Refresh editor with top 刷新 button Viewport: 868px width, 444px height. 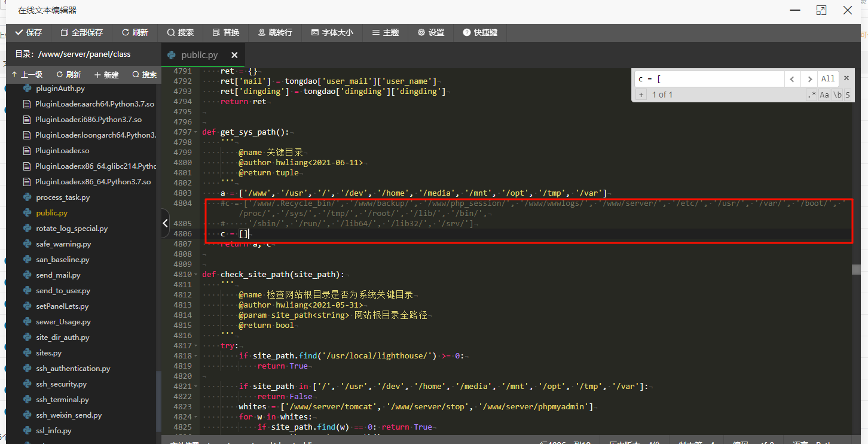point(135,32)
